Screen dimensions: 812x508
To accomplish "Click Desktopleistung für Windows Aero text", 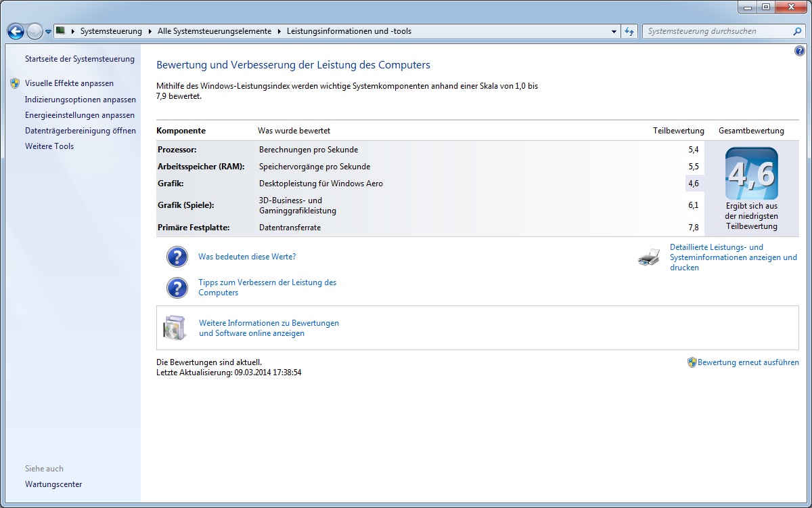I will (x=321, y=184).
